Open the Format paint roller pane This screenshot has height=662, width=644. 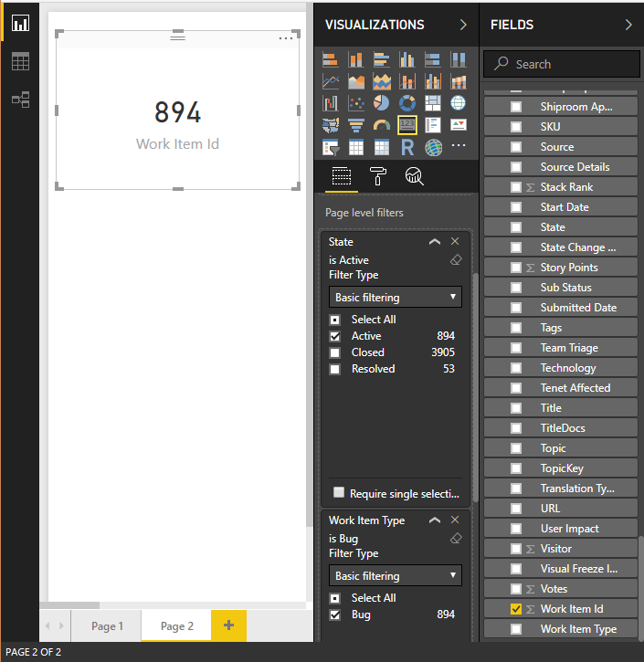click(377, 177)
